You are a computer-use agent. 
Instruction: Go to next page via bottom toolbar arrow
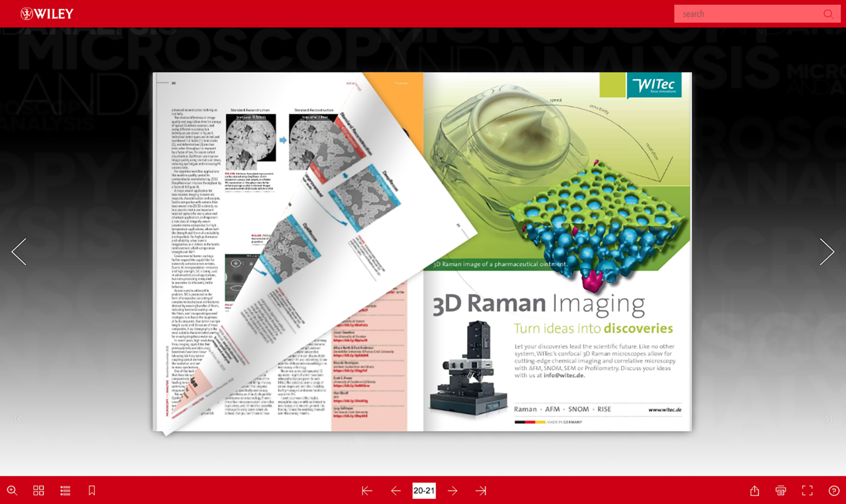(453, 491)
